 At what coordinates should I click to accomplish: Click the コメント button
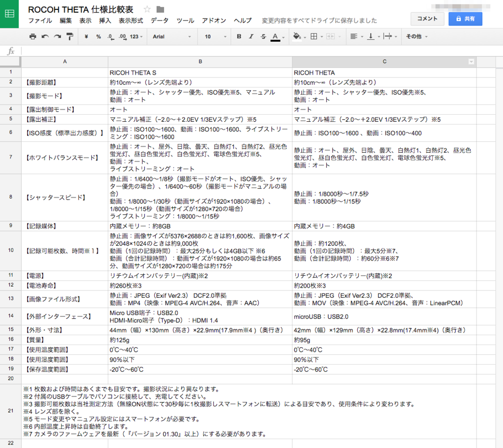427,19
